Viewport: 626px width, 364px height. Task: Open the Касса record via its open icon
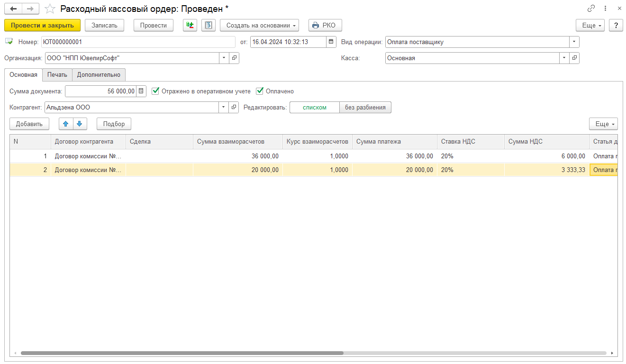pyautogui.click(x=574, y=58)
